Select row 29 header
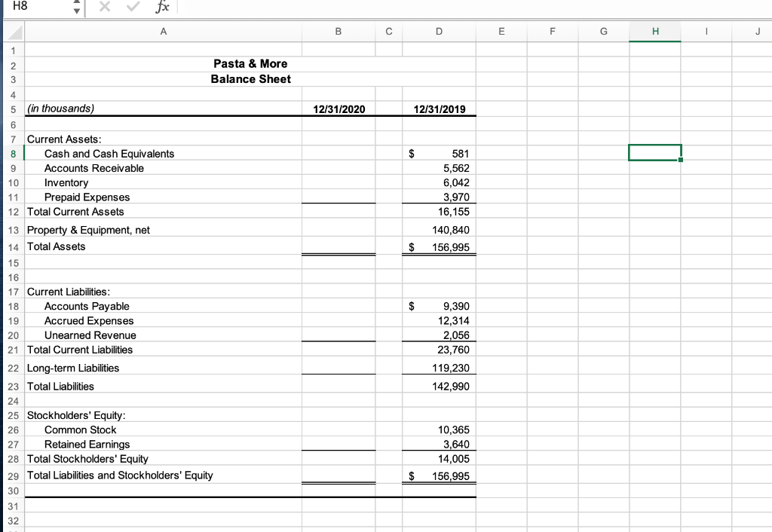Image resolution: width=772 pixels, height=532 pixels. (x=14, y=476)
